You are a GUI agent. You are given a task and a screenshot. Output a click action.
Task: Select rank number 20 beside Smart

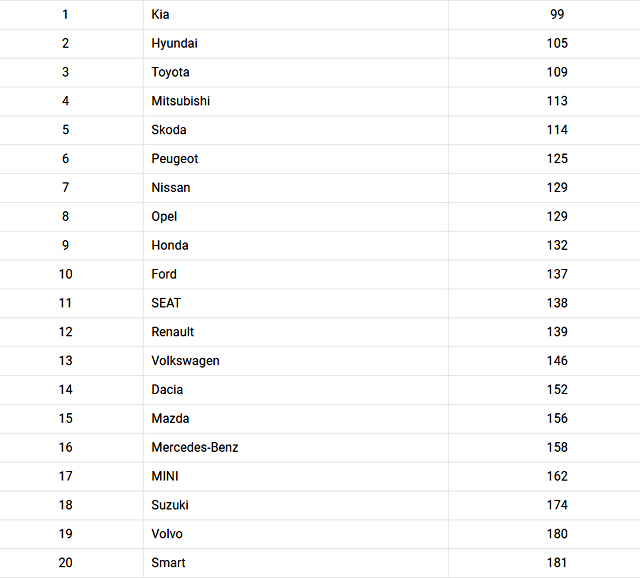(x=66, y=563)
